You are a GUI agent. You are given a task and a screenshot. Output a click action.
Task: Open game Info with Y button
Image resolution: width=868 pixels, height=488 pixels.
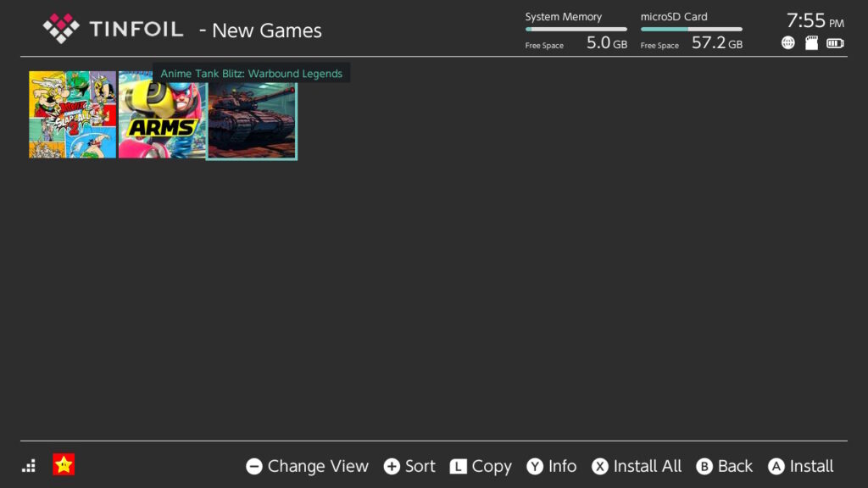click(x=551, y=466)
